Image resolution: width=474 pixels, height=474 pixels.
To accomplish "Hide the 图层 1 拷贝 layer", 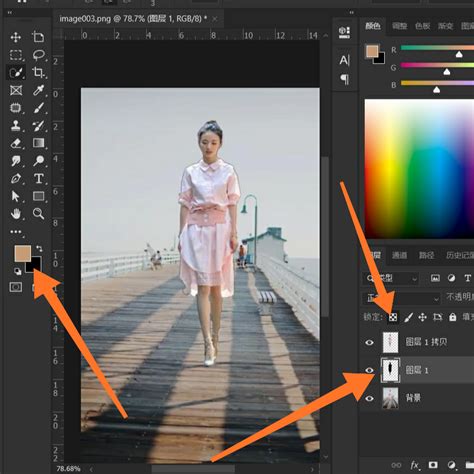I will (x=369, y=342).
